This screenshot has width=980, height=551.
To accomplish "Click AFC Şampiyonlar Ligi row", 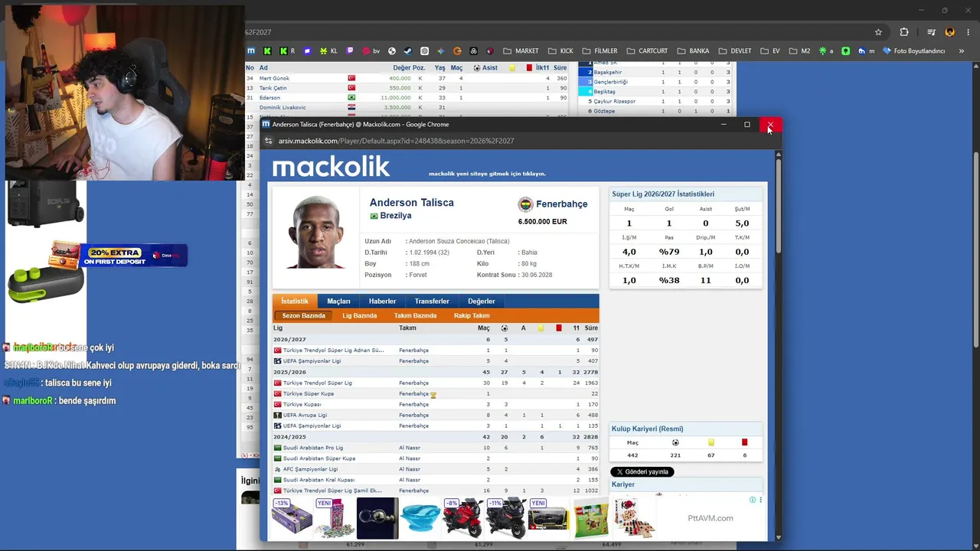I will (436, 469).
